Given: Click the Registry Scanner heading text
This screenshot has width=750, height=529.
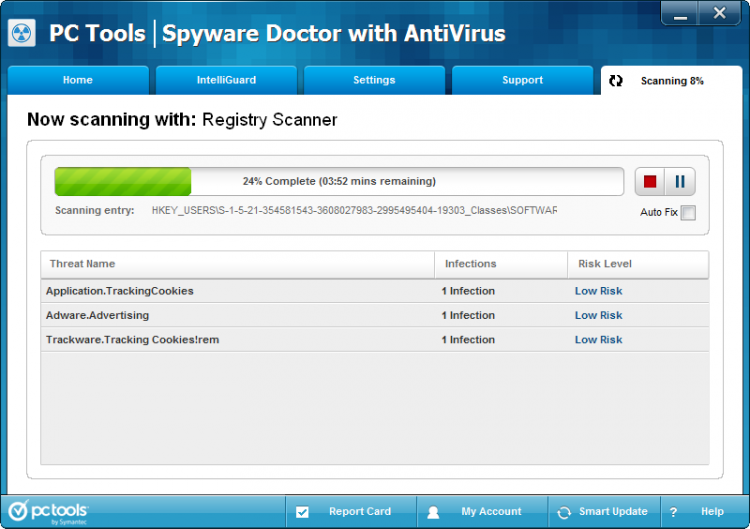Looking at the screenshot, I should [270, 120].
